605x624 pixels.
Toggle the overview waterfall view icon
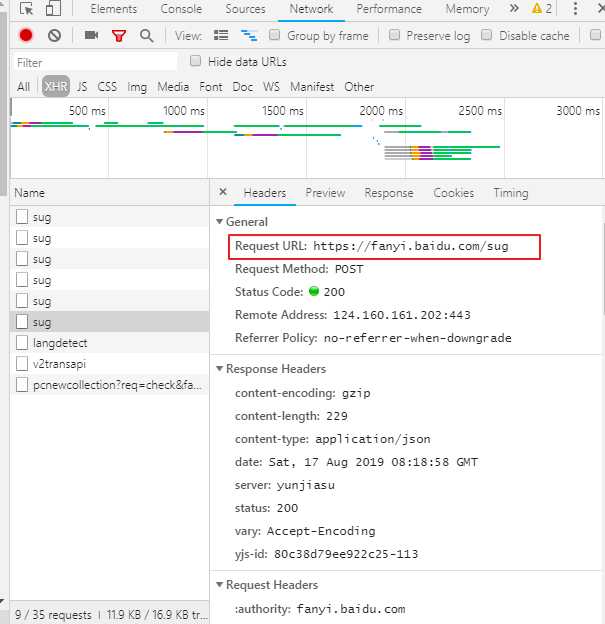[x=249, y=36]
